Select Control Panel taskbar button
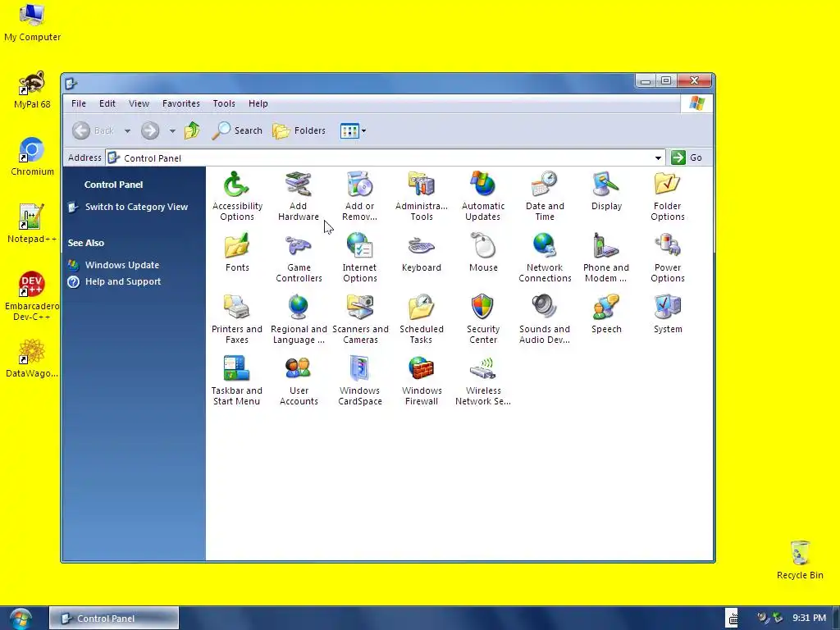 click(x=113, y=619)
